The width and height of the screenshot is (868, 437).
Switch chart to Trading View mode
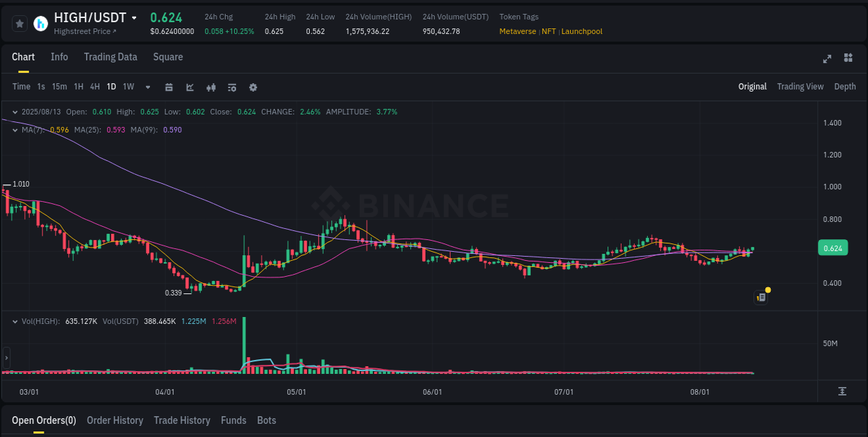click(x=800, y=87)
